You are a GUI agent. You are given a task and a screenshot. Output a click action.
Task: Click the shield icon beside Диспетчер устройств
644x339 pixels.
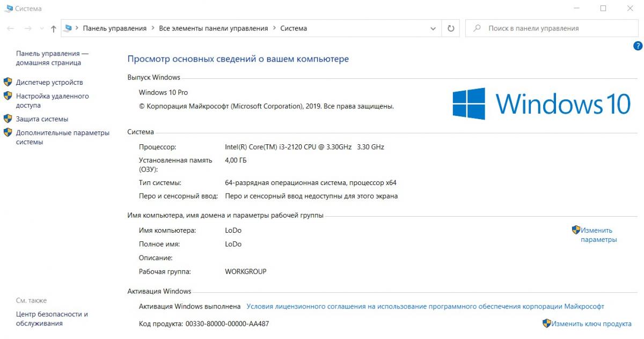8,82
